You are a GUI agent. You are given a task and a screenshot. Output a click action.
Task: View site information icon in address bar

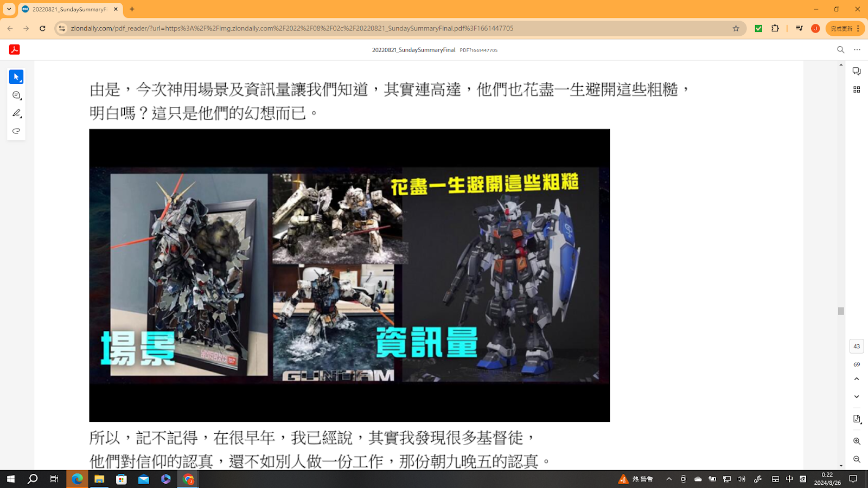coord(62,28)
